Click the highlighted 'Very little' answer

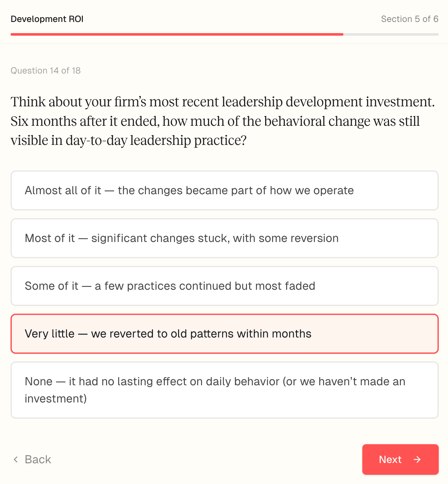click(x=224, y=334)
